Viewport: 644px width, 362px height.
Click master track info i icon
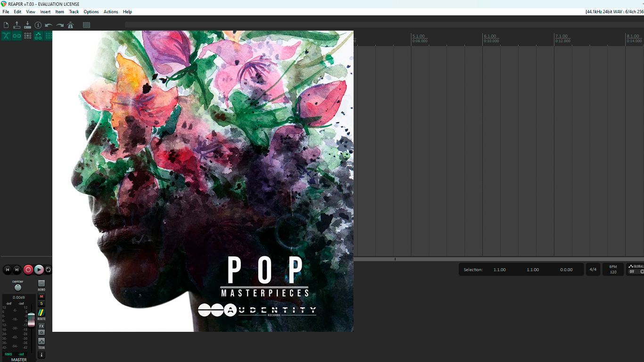click(41, 355)
